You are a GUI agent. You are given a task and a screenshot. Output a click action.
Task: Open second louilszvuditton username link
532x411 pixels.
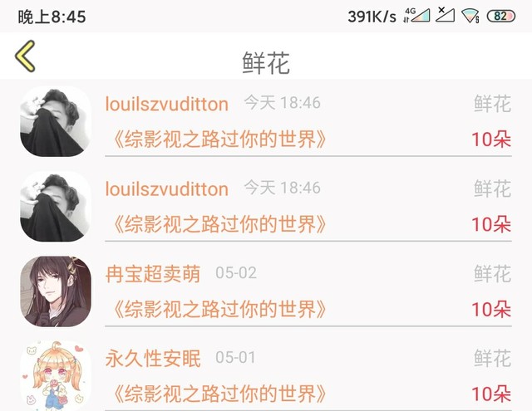point(166,188)
